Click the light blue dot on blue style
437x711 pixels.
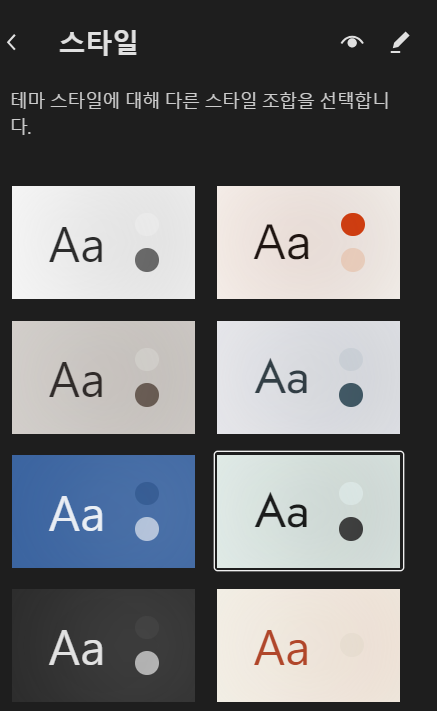tap(147, 529)
